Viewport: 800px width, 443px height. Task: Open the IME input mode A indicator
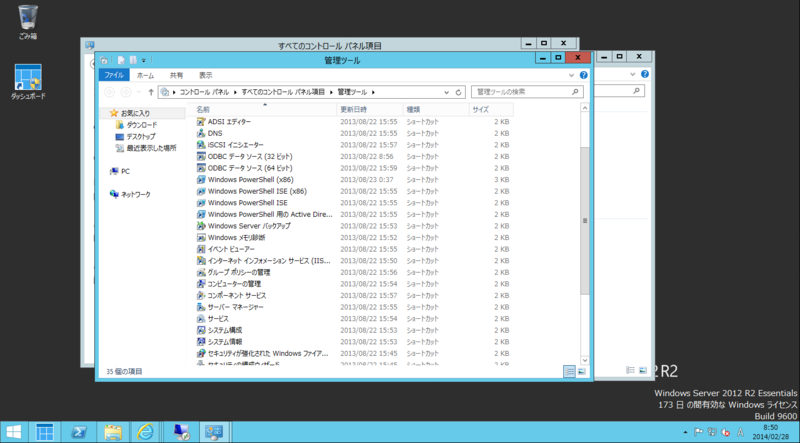pos(740,432)
